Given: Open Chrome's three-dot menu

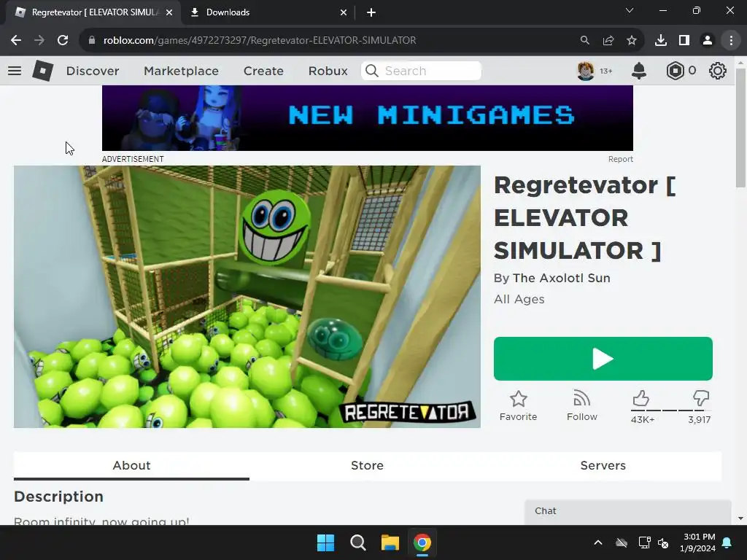Looking at the screenshot, I should click(x=731, y=41).
